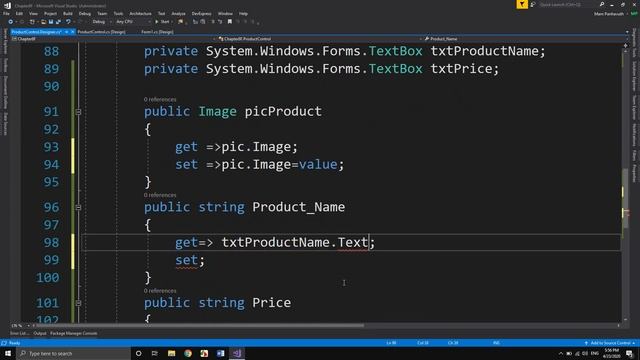The width and height of the screenshot is (640, 360).
Task: Open the Debug menu
Action: point(84,13)
